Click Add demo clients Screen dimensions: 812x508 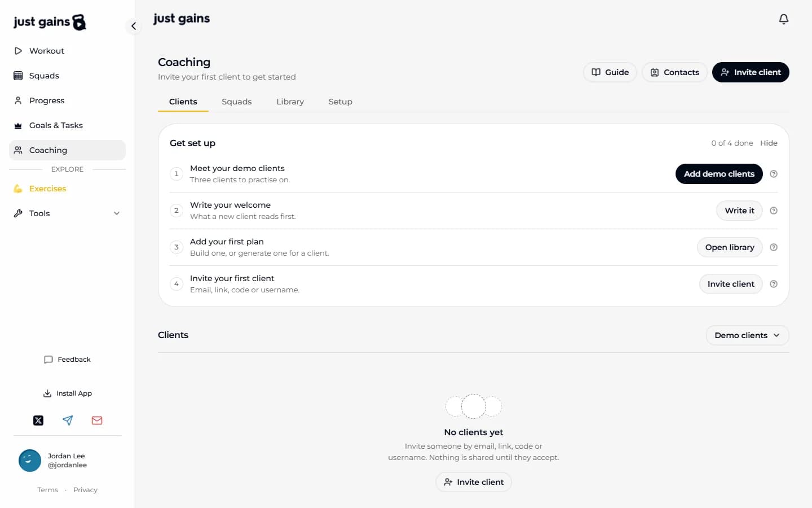click(x=719, y=174)
